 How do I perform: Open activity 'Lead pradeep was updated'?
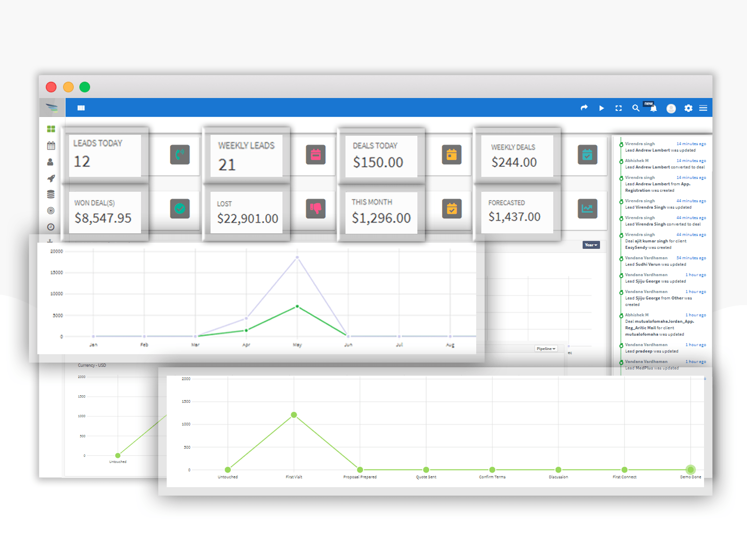point(652,351)
